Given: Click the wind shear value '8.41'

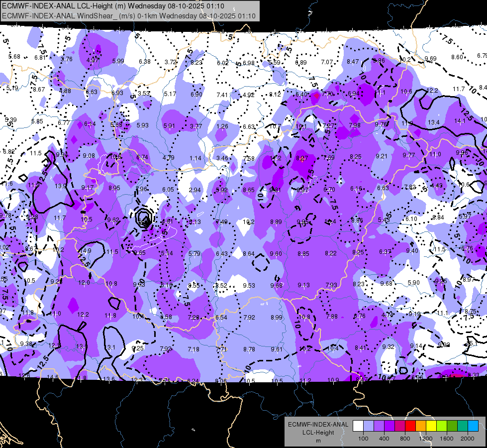Looking at the screenshot, I should pos(360,347).
